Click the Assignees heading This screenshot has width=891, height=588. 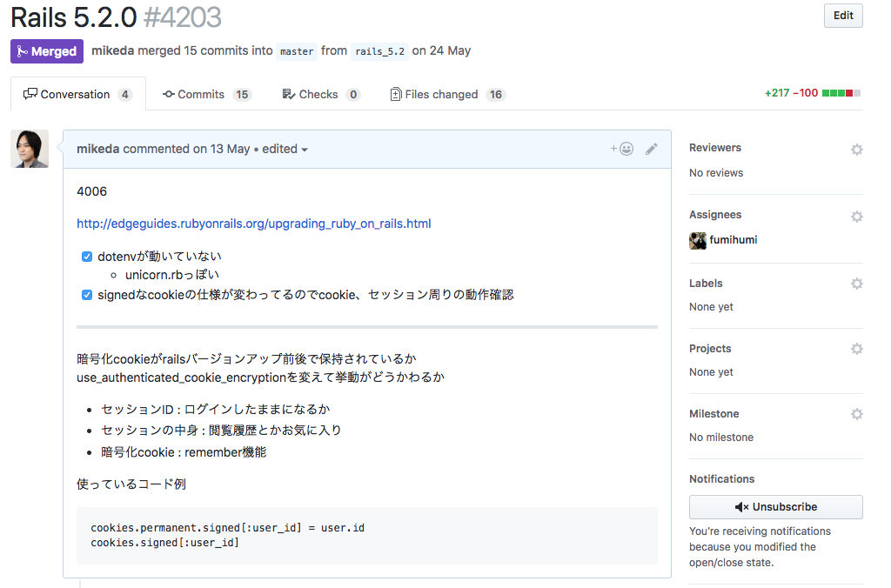pos(715,215)
